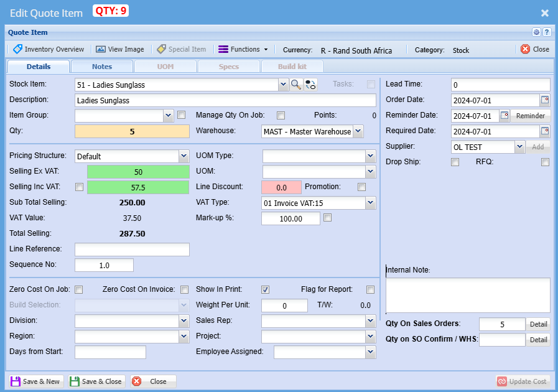Screen dimensions: 558x392
Task: Click Save & Close button
Action: point(96,381)
